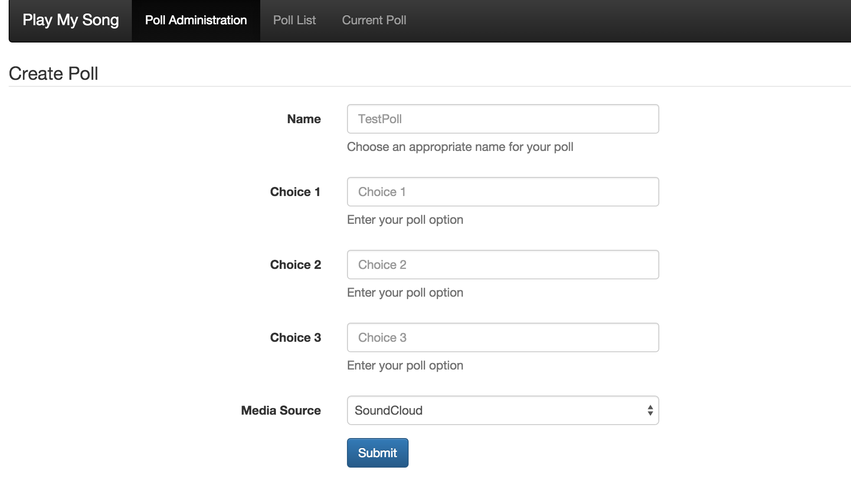Click the poll name help text

coord(460,147)
